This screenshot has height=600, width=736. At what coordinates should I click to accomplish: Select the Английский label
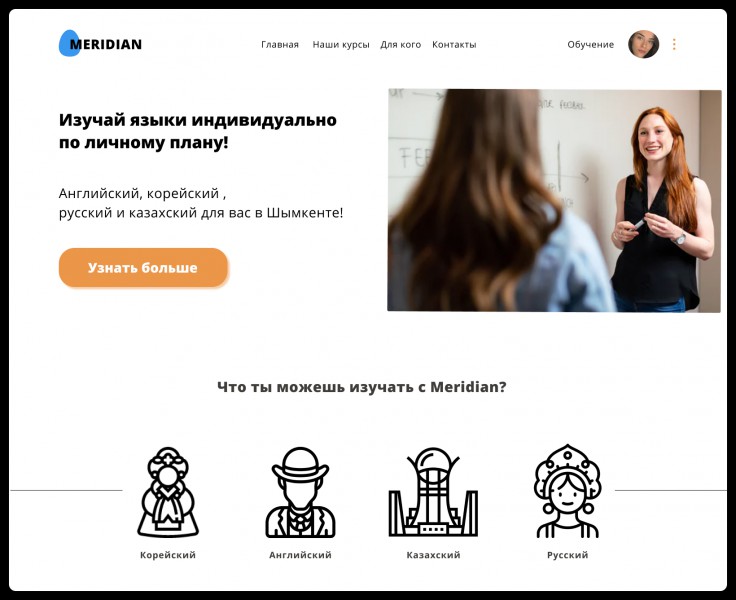pyautogui.click(x=300, y=555)
